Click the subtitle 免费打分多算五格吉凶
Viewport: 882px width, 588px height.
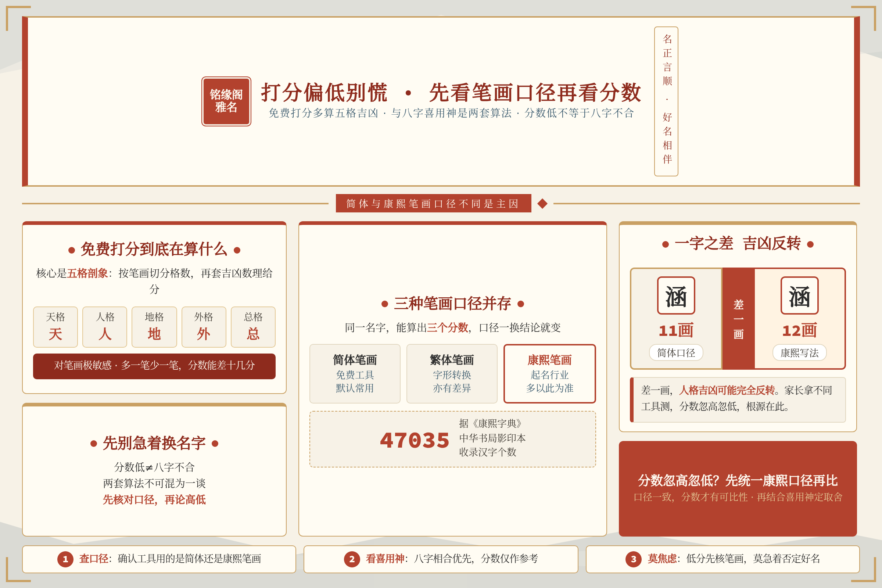tap(324, 113)
